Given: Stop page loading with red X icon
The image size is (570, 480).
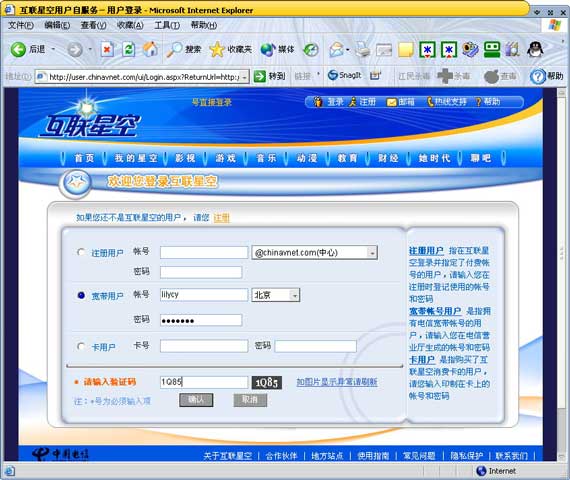Looking at the screenshot, I should pos(107,49).
